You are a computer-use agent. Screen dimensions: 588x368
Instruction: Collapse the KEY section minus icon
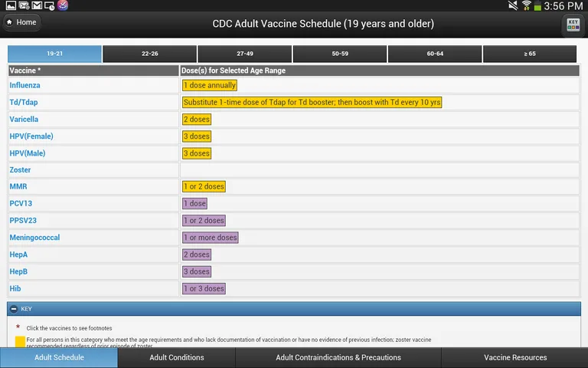pyautogui.click(x=14, y=309)
